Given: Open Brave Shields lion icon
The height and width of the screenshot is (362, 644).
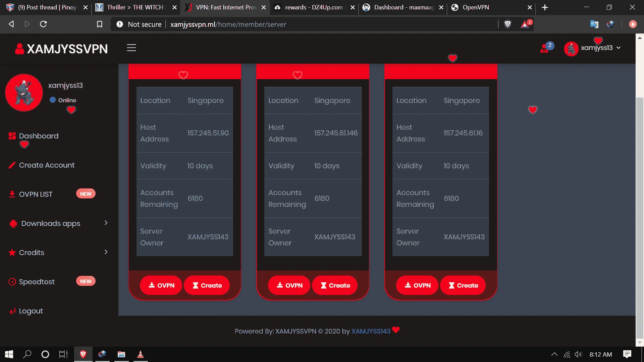Looking at the screenshot, I should tap(507, 24).
